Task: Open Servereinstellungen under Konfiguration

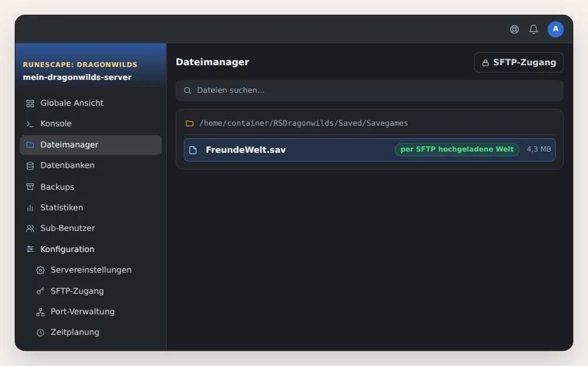Action: (91, 270)
